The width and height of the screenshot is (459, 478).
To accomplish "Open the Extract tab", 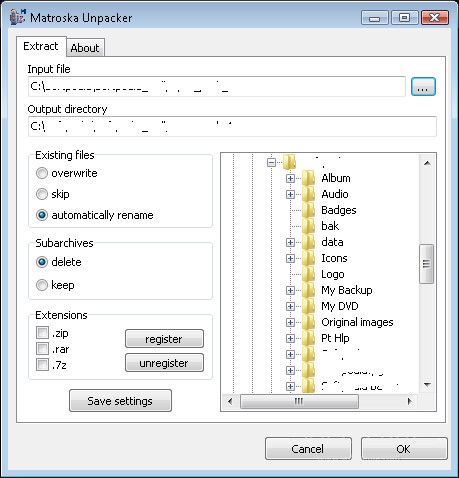I will pos(41,46).
